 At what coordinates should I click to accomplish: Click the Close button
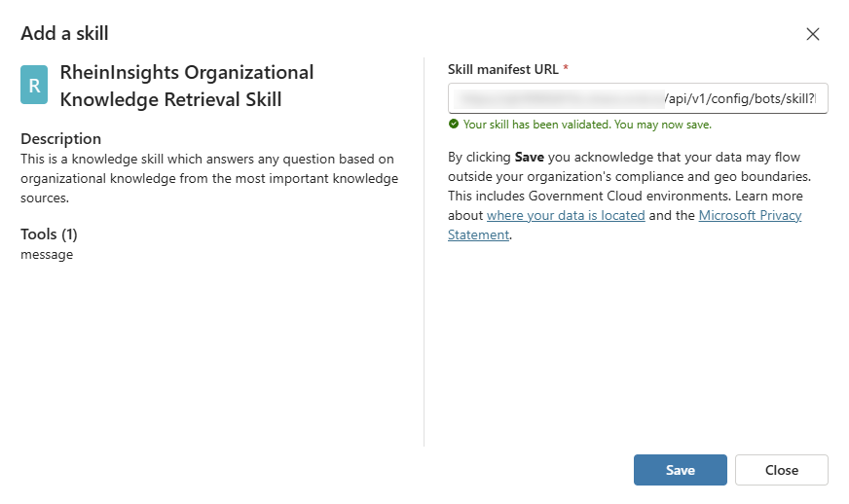click(x=781, y=470)
